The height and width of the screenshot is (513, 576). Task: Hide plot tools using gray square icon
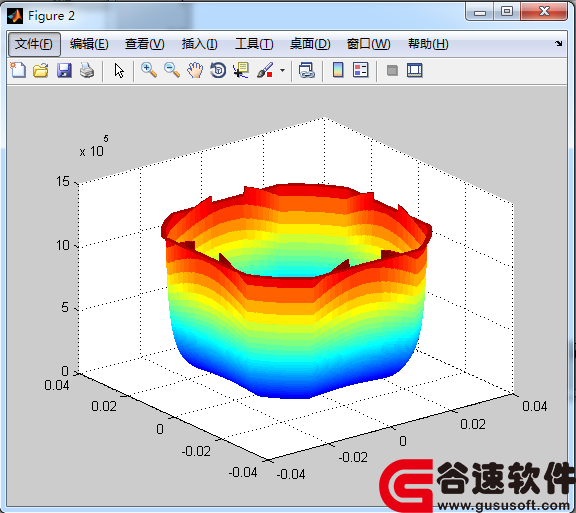392,70
